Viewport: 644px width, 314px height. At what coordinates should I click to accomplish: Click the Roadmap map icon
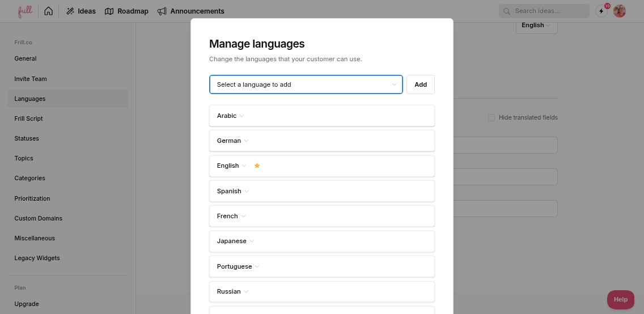109,11
